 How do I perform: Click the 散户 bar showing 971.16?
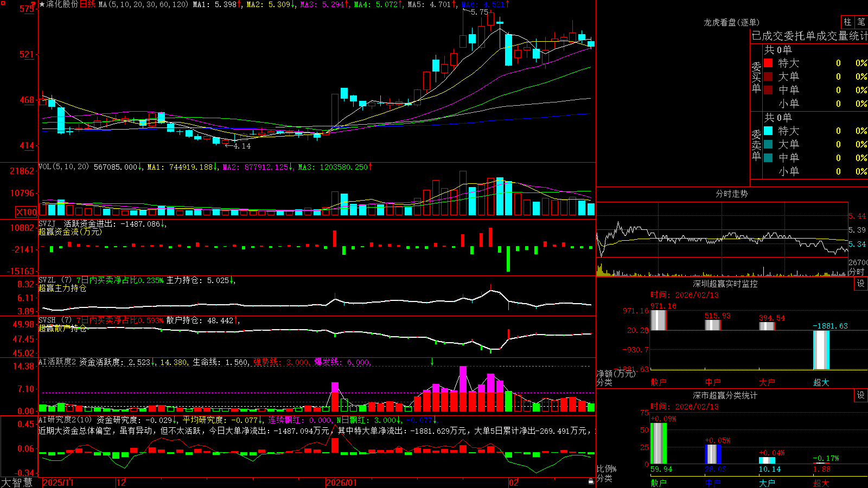(x=658, y=320)
